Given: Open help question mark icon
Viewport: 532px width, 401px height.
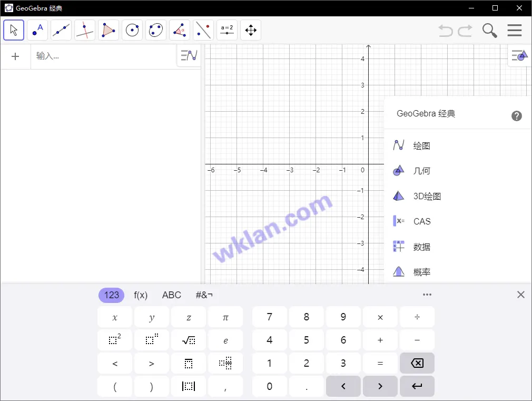Looking at the screenshot, I should click(516, 116).
